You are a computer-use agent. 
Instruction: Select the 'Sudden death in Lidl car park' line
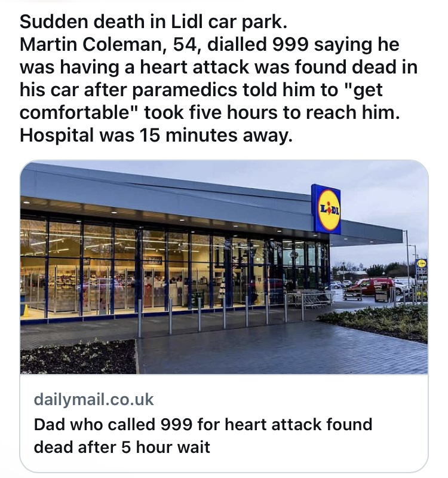154,22
